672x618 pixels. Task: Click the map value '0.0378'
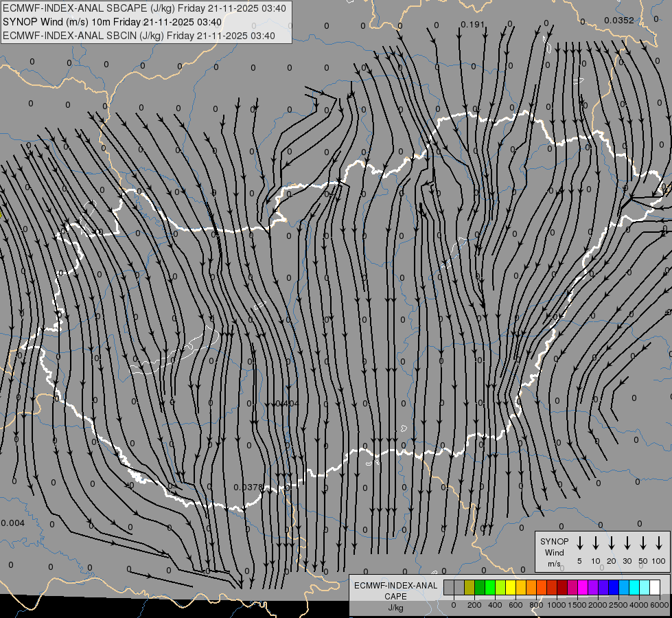click(248, 488)
